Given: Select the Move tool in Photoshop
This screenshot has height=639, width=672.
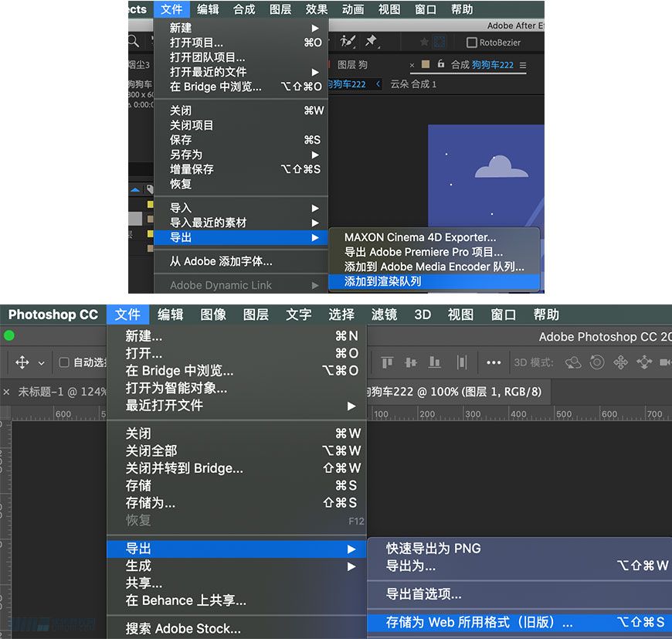Looking at the screenshot, I should pos(22,362).
